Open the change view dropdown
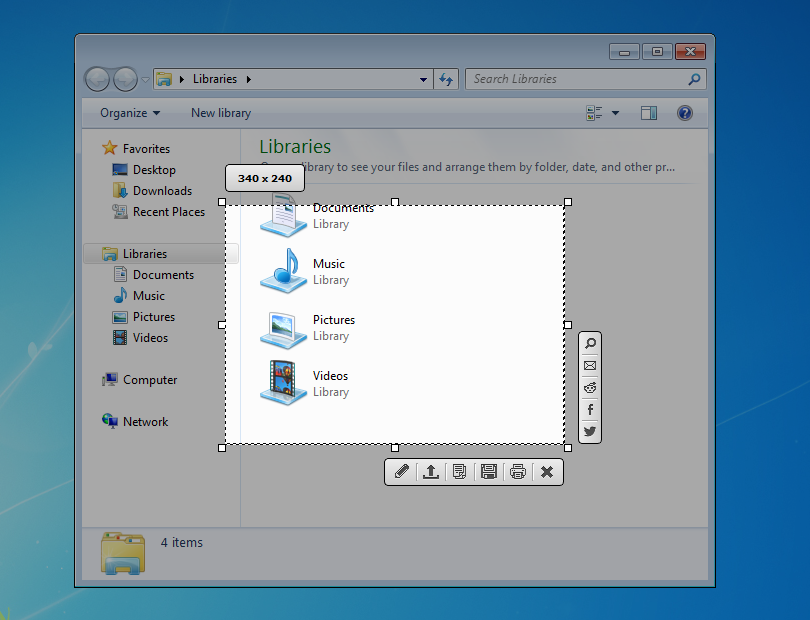 click(614, 113)
